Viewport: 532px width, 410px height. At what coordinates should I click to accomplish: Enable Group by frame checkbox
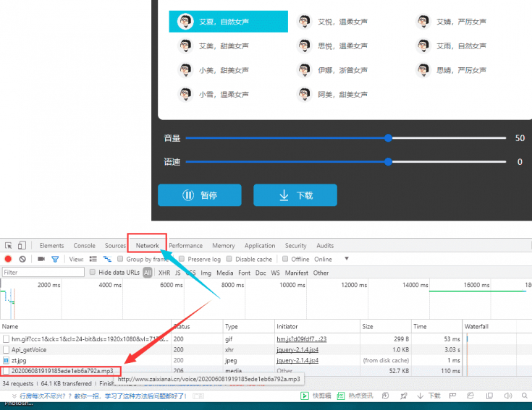[x=120, y=259]
